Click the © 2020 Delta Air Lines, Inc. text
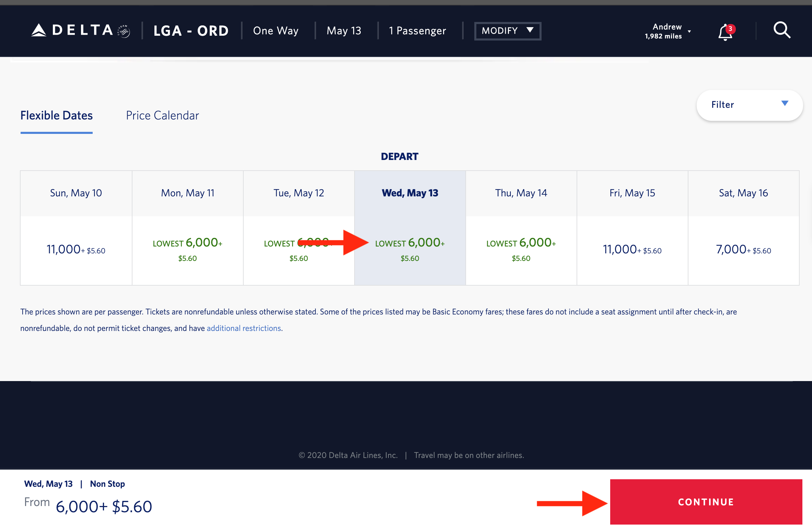812x528 pixels. (x=348, y=455)
